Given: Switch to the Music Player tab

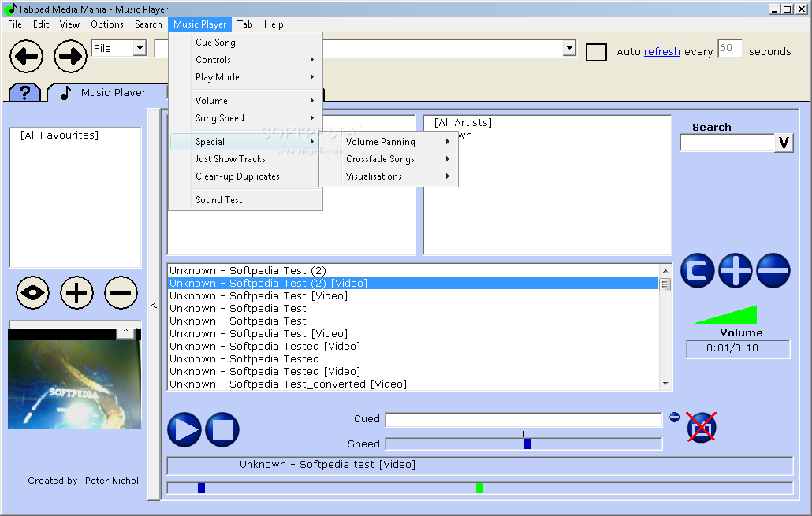Looking at the screenshot, I should pos(106,93).
